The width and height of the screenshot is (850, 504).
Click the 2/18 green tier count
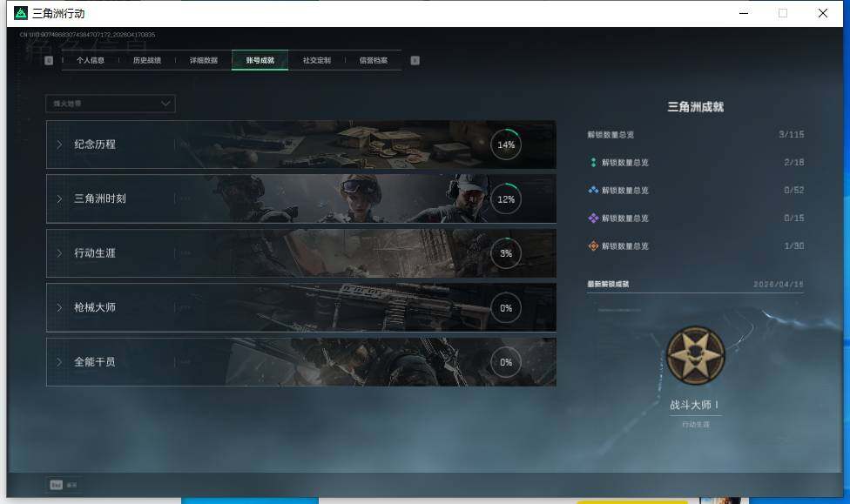click(794, 162)
